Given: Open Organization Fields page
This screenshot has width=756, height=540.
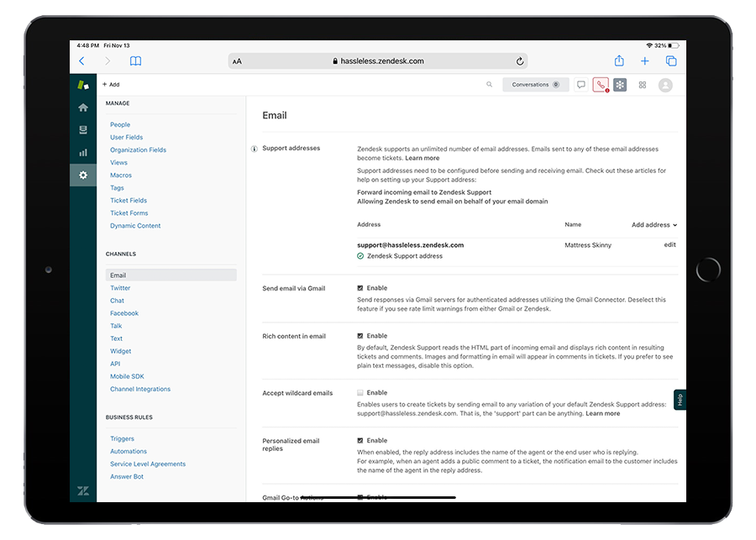Looking at the screenshot, I should [x=139, y=150].
